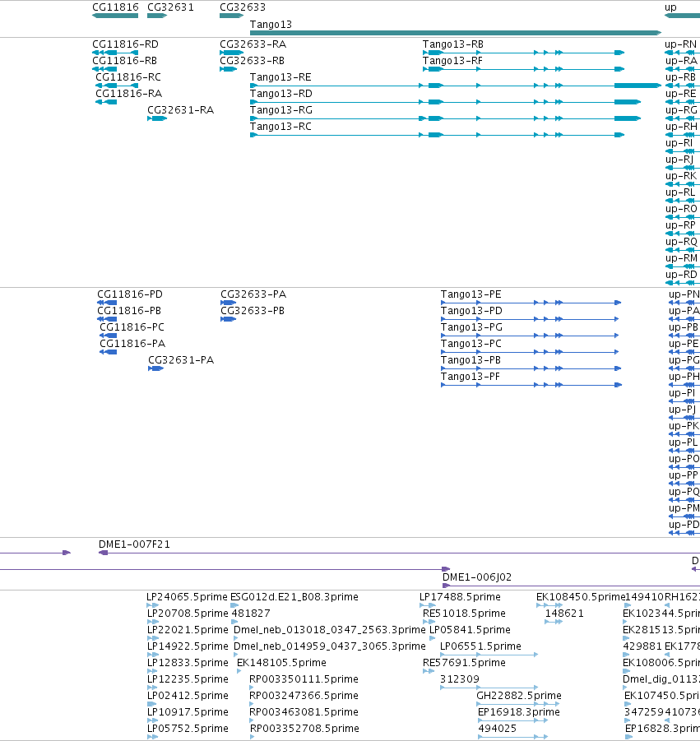The height and width of the screenshot is (741, 700).
Task: Select EST LP24065.5prime
Action: tap(188, 597)
